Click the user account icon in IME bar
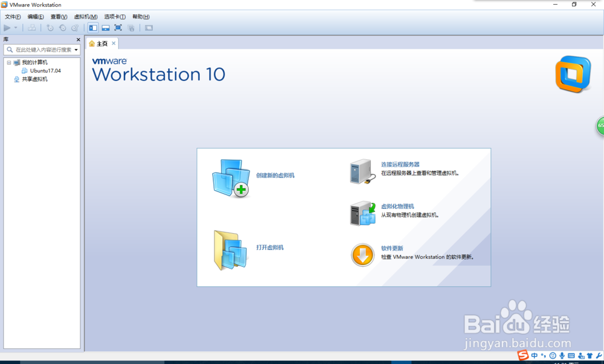 (x=581, y=356)
